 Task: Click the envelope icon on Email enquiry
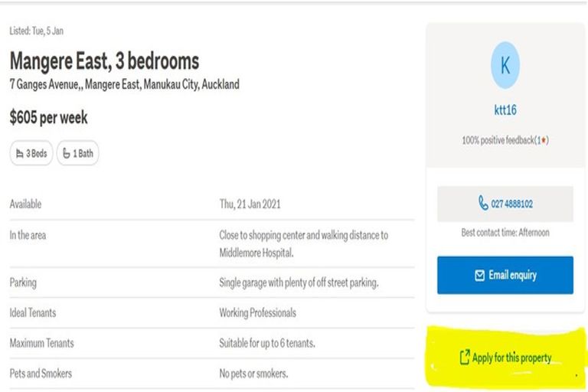(x=479, y=275)
